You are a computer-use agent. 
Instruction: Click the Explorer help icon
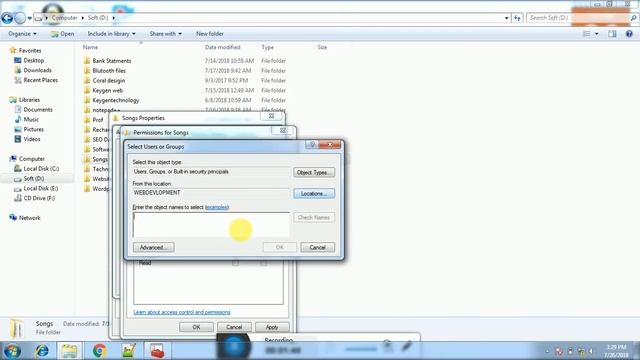coord(629,34)
